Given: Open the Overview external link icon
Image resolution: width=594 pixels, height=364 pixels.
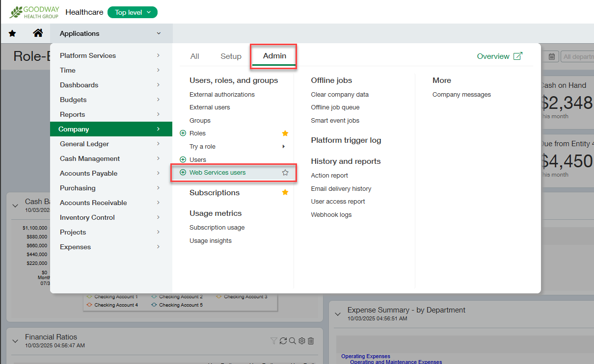Looking at the screenshot, I should pos(517,56).
